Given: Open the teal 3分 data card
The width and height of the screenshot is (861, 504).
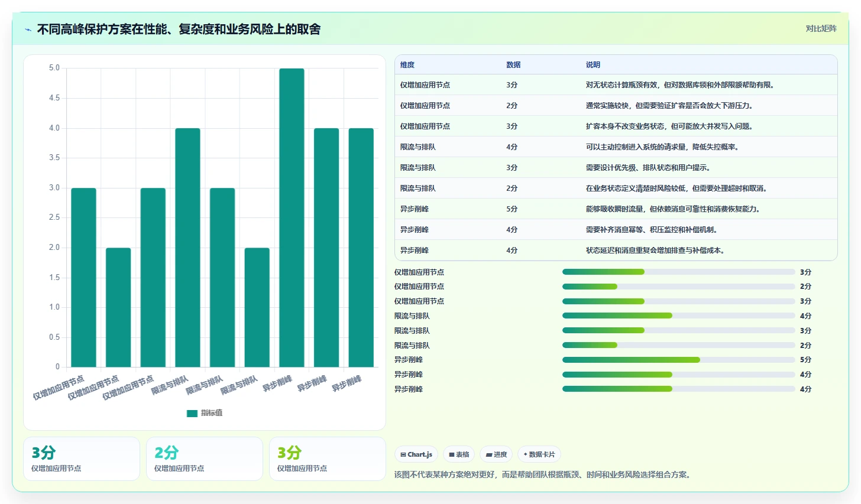Looking at the screenshot, I should pyautogui.click(x=82, y=459).
